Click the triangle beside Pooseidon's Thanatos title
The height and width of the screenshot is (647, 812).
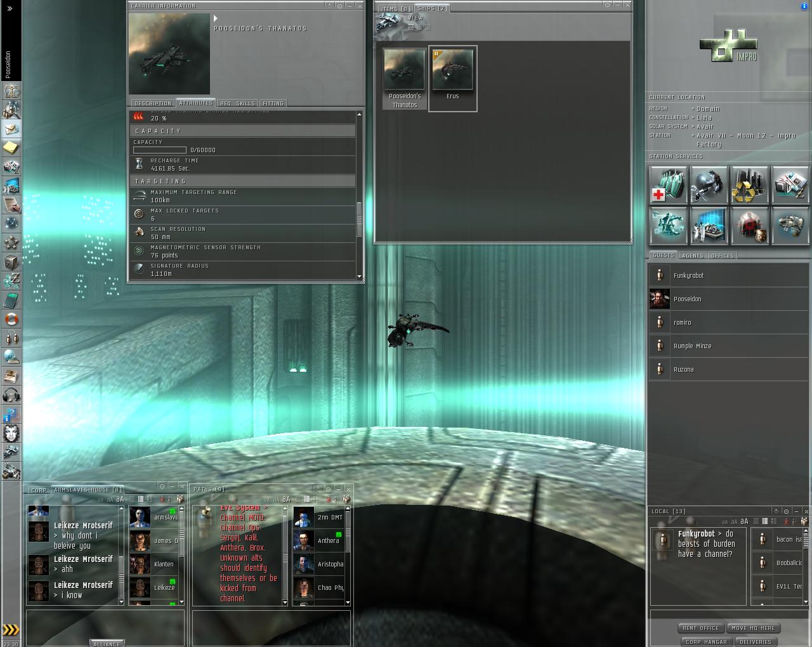click(x=216, y=18)
